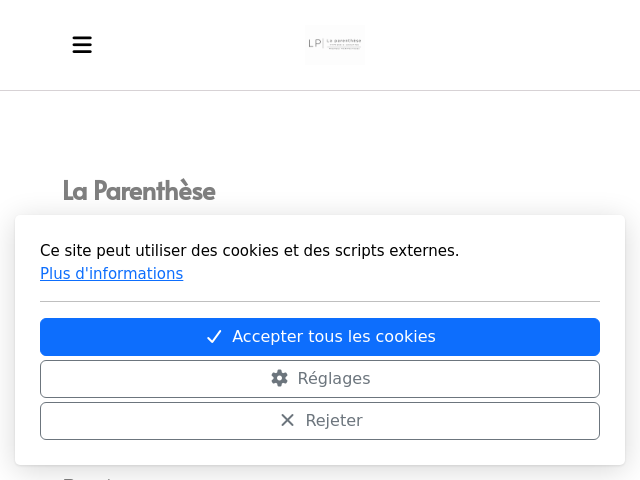Screen dimensions: 640x480
Task: Click small "La parenthèse" text inside logo
Action: pyautogui.click(x=344, y=41)
